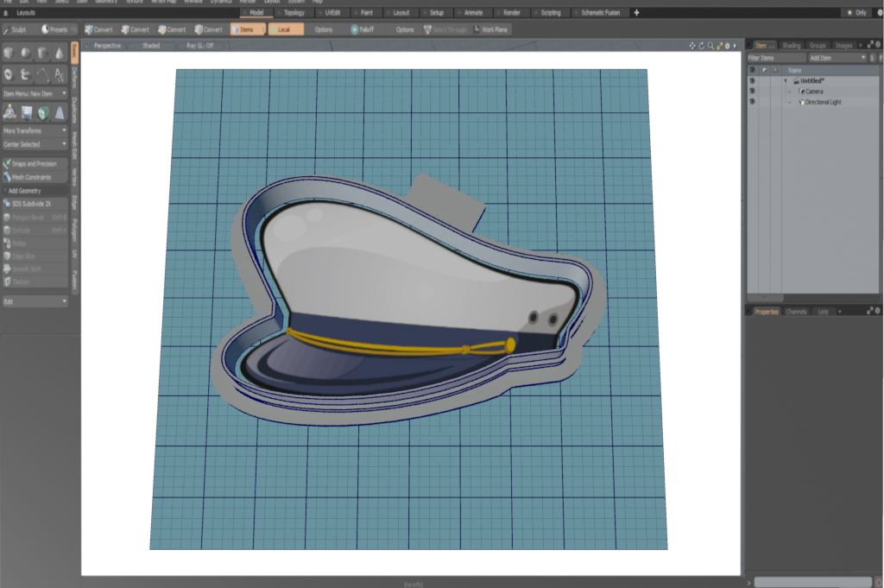Viewport: 884px width, 588px height.
Task: Click the viewport rotate icon
Action: [701, 45]
